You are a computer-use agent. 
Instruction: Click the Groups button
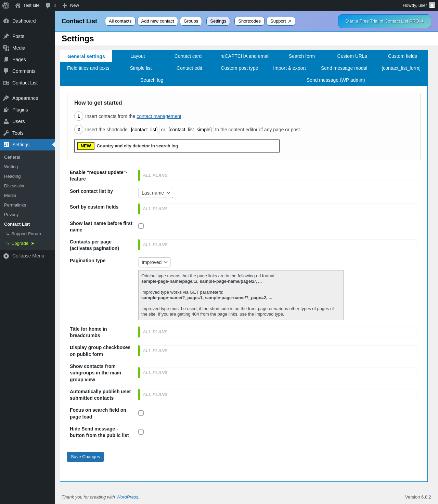(x=191, y=21)
